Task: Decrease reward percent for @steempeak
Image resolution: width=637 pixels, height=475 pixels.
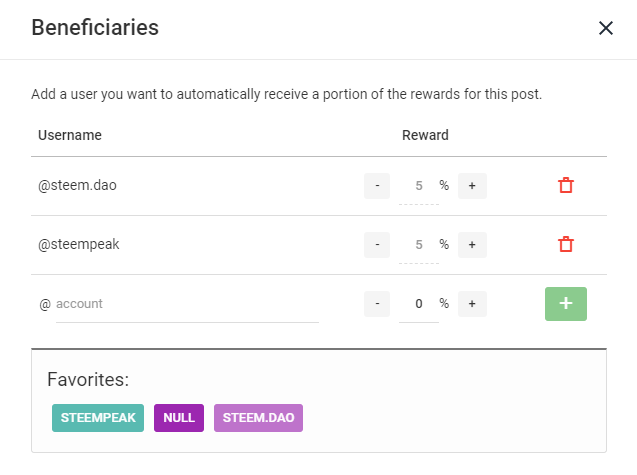Action: (x=376, y=244)
